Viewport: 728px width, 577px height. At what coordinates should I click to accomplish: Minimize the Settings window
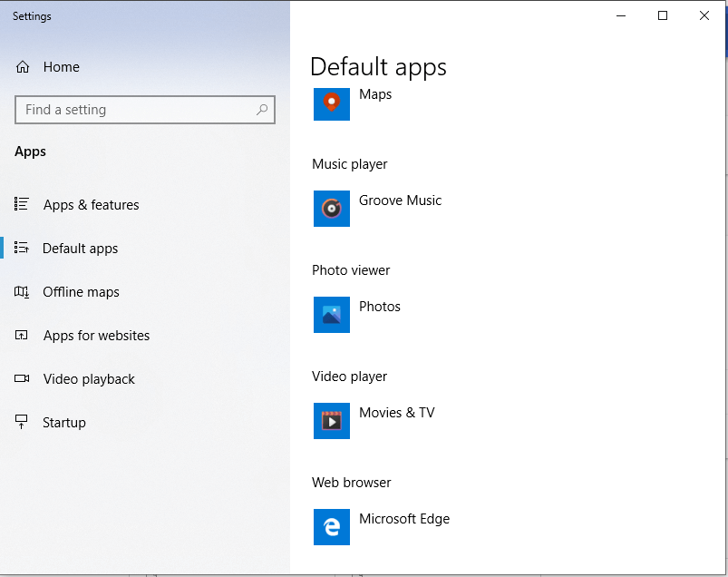(x=621, y=15)
